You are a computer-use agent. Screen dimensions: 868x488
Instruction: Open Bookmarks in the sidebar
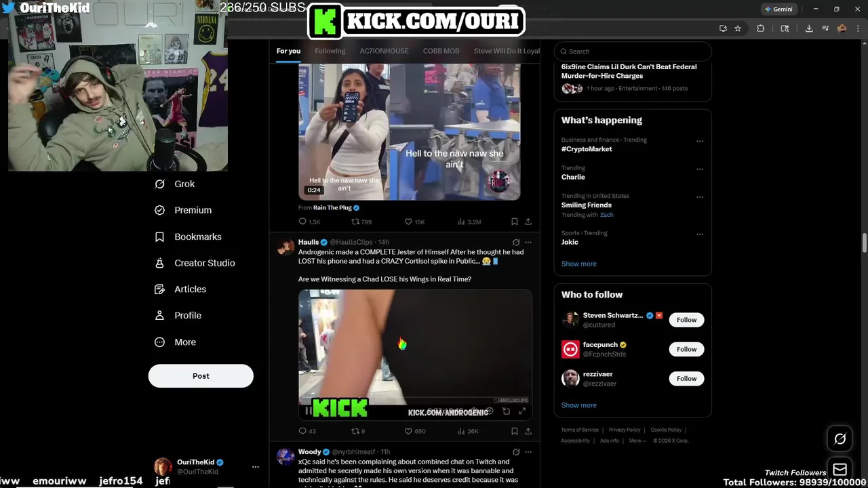pos(188,237)
